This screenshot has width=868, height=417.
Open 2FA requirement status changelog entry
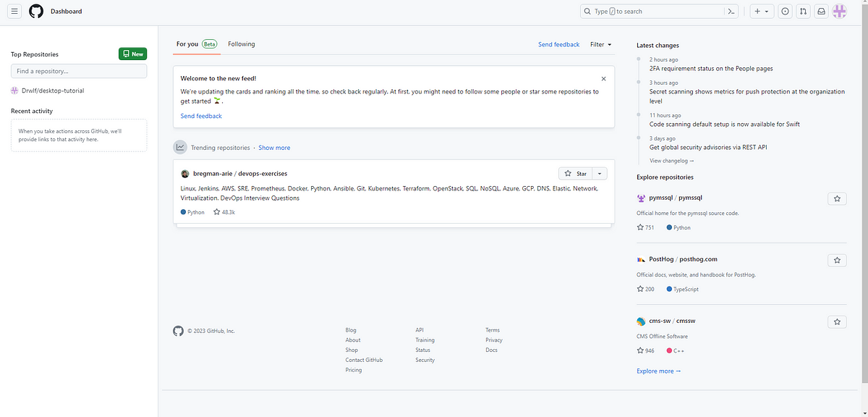[x=711, y=69]
